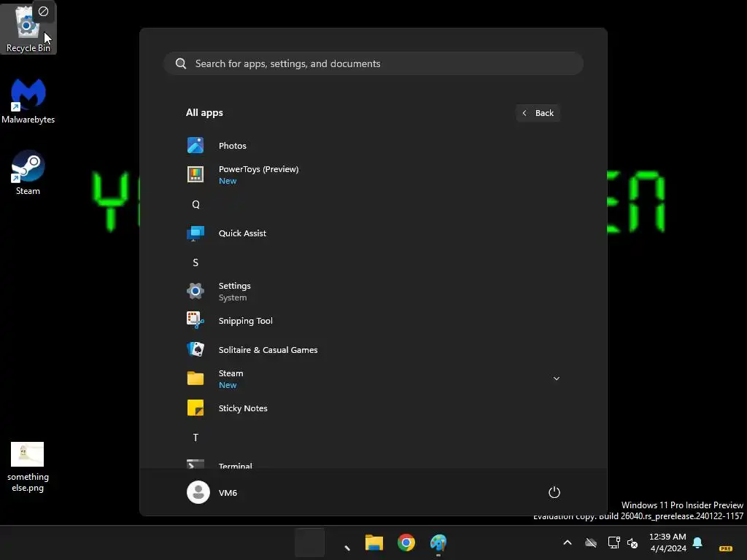Click the Quick Assist label text
This screenshot has width=747, height=560.
[x=242, y=233]
